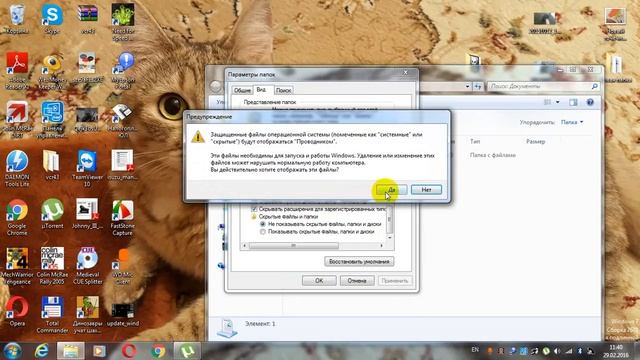Click the 'Папка с файлами' type cell
This screenshot has width=640, height=360.
coord(493,155)
